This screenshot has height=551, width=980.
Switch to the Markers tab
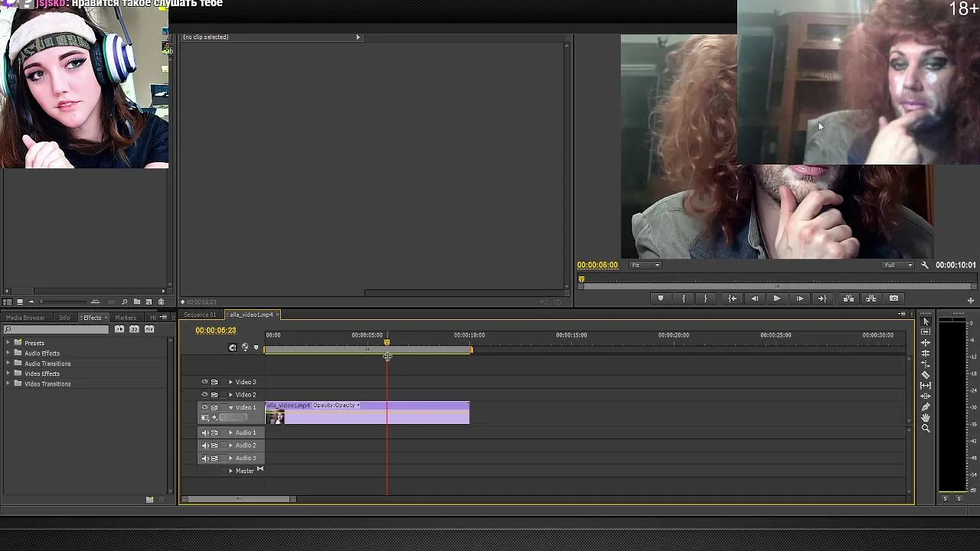click(126, 318)
